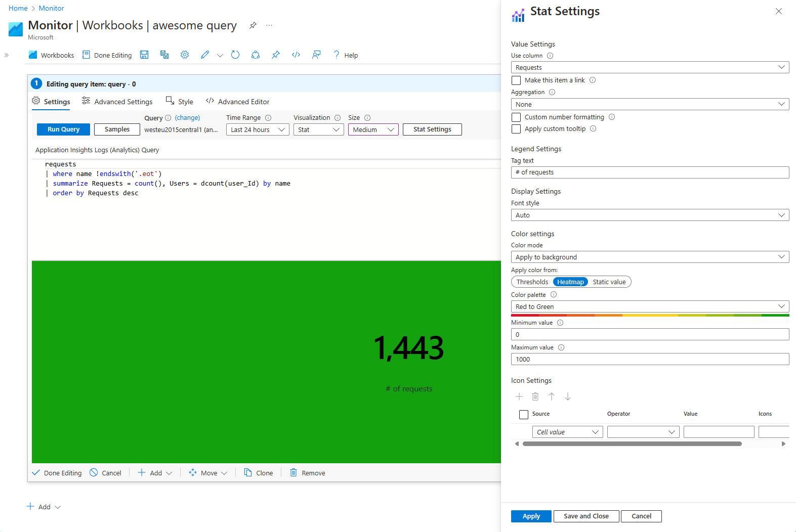Expand the Time Range dropdown

click(257, 130)
